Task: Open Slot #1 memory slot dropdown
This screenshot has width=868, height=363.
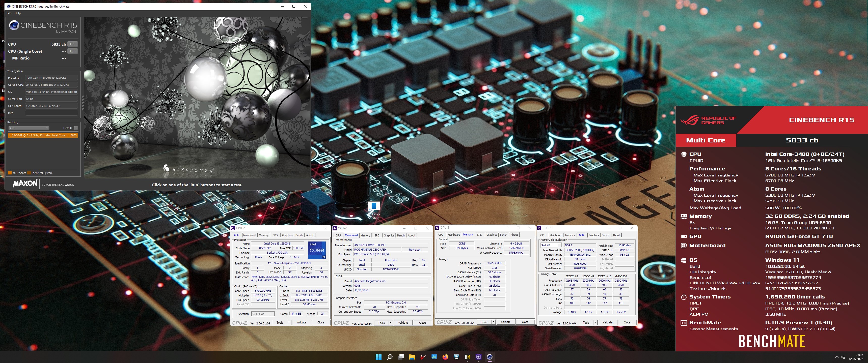Action: [552, 245]
